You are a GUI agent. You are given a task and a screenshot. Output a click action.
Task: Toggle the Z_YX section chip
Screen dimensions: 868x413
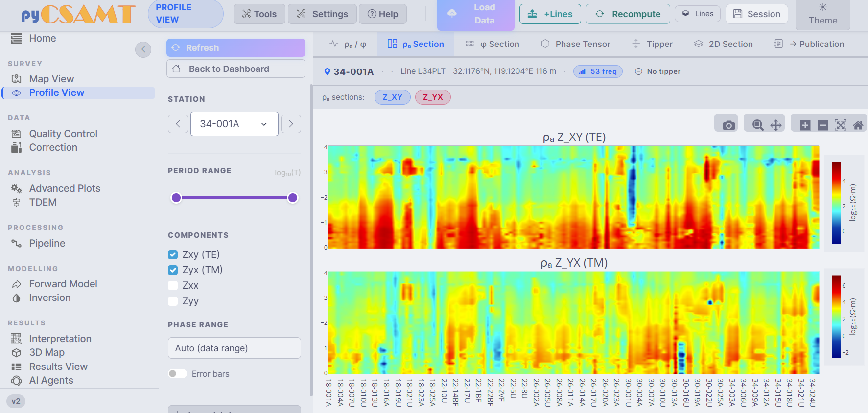click(433, 97)
